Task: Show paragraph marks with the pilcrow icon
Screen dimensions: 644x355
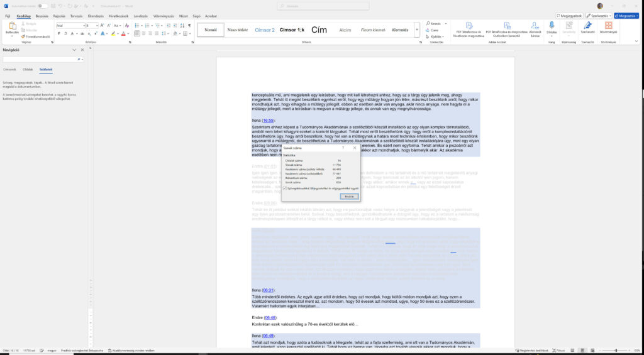Action: (x=189, y=26)
